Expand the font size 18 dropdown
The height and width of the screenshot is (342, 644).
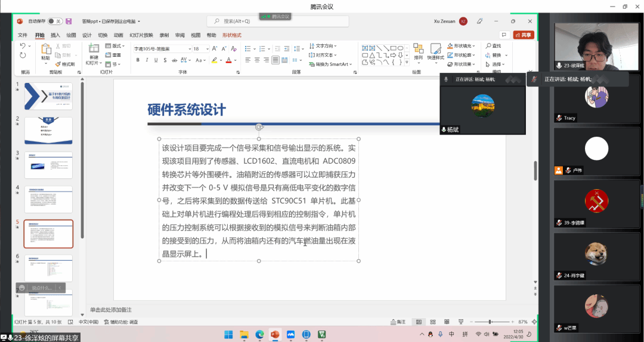tap(207, 49)
